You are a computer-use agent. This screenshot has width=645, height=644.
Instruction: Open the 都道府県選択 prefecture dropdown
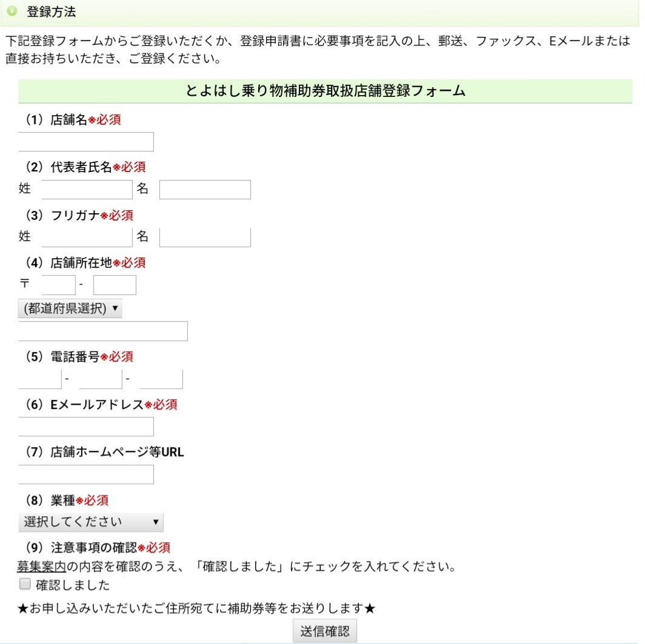coord(70,308)
